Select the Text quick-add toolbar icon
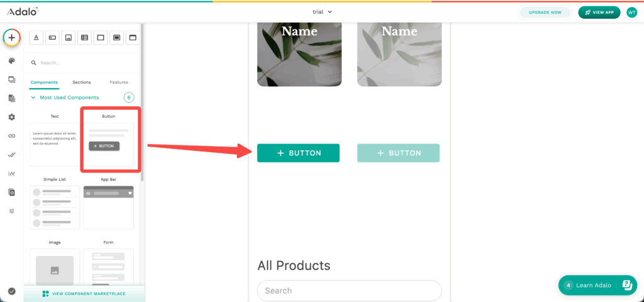The width and height of the screenshot is (644, 302). pos(36,38)
